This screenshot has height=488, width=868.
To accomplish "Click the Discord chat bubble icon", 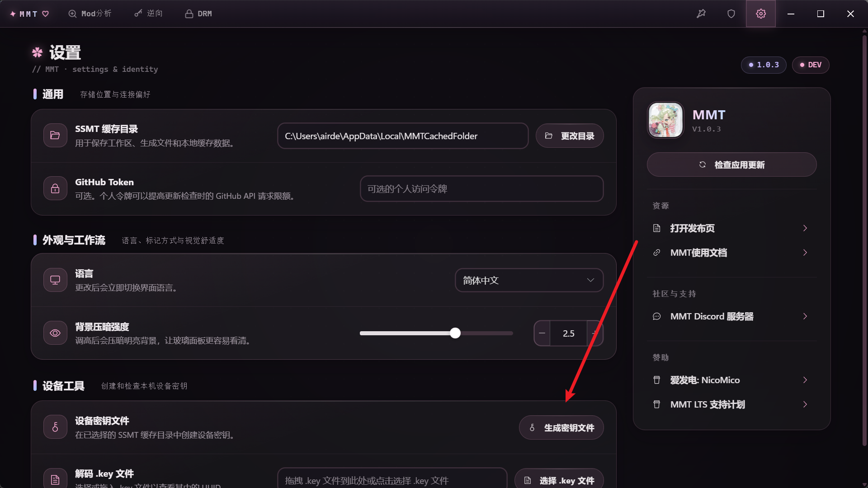I will (x=657, y=316).
